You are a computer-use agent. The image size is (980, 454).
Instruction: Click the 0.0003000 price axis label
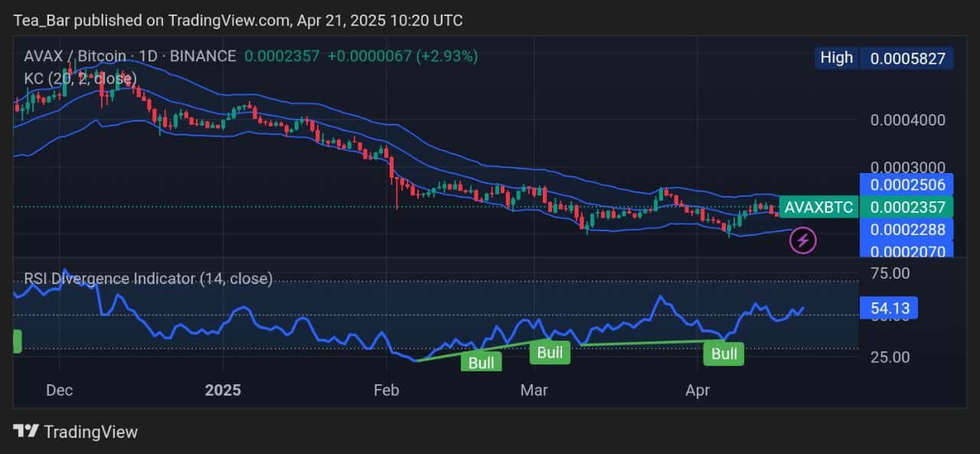[x=908, y=167]
